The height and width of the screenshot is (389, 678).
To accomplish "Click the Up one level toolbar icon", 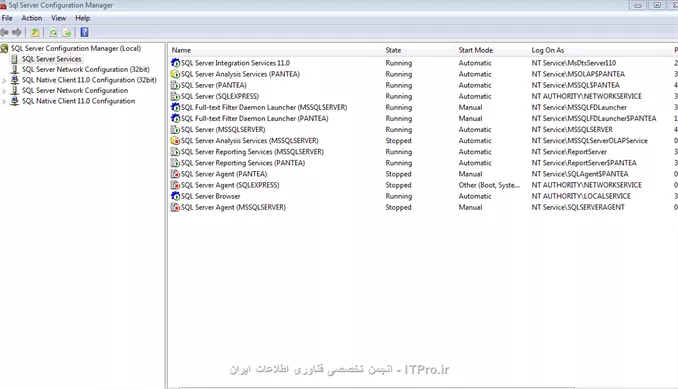I will (x=35, y=32).
